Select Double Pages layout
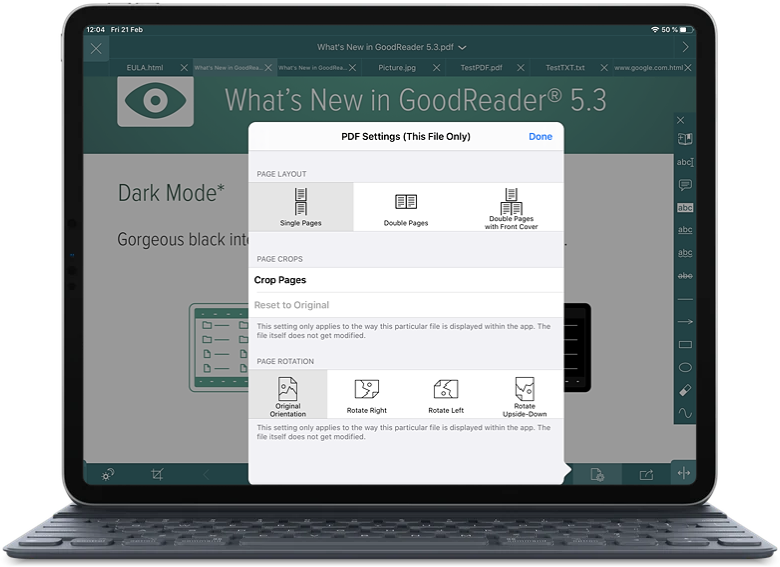The height and width of the screenshot is (567, 780). point(406,207)
